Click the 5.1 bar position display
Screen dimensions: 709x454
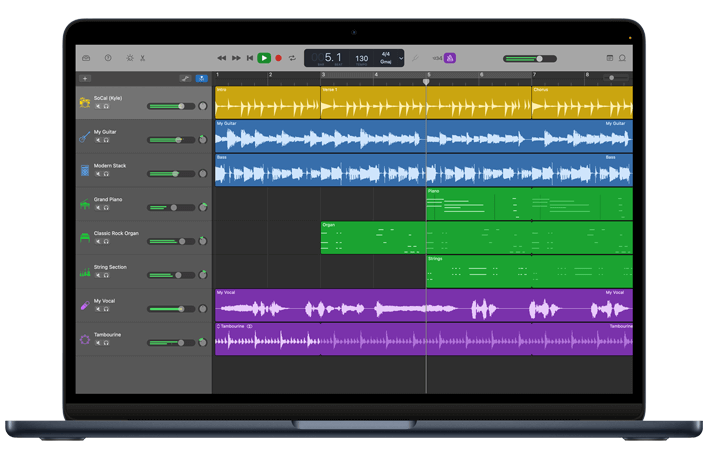pos(333,57)
